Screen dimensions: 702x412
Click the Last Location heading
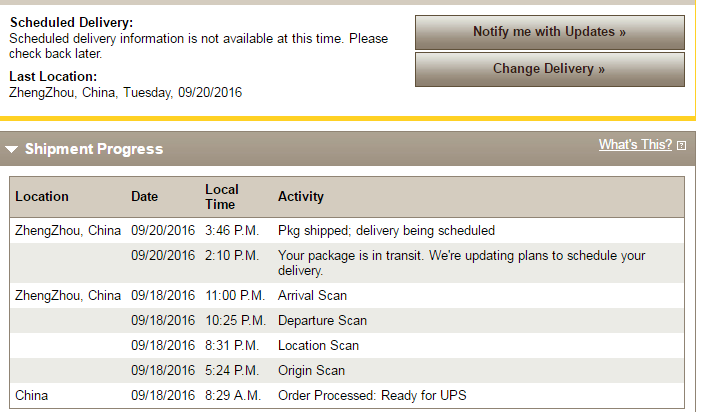(x=53, y=77)
